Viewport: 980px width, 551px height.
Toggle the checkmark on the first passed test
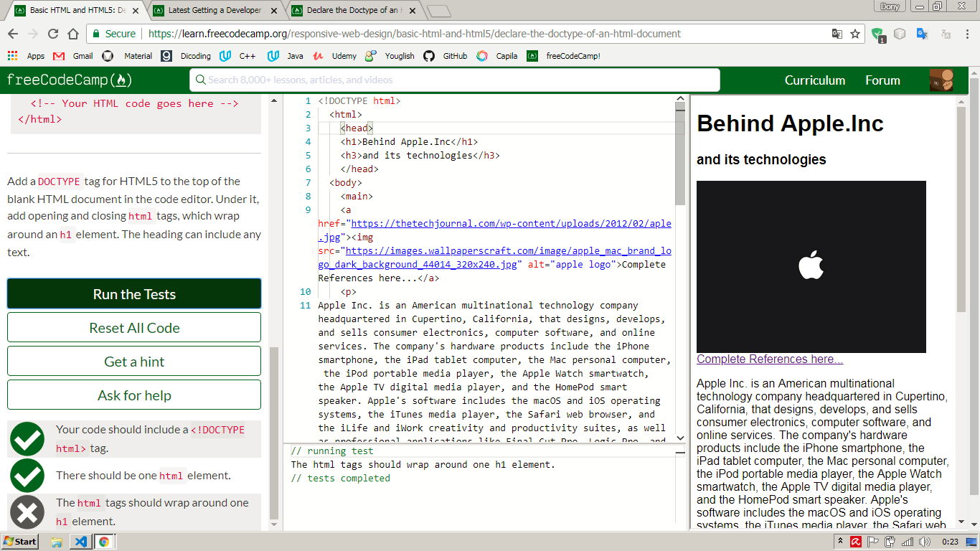[x=27, y=438]
